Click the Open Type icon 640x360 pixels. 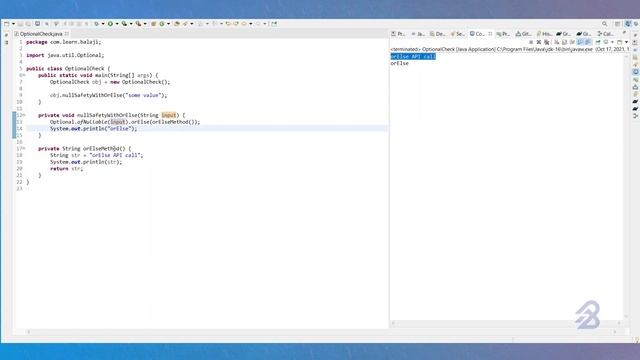[x=176, y=24]
